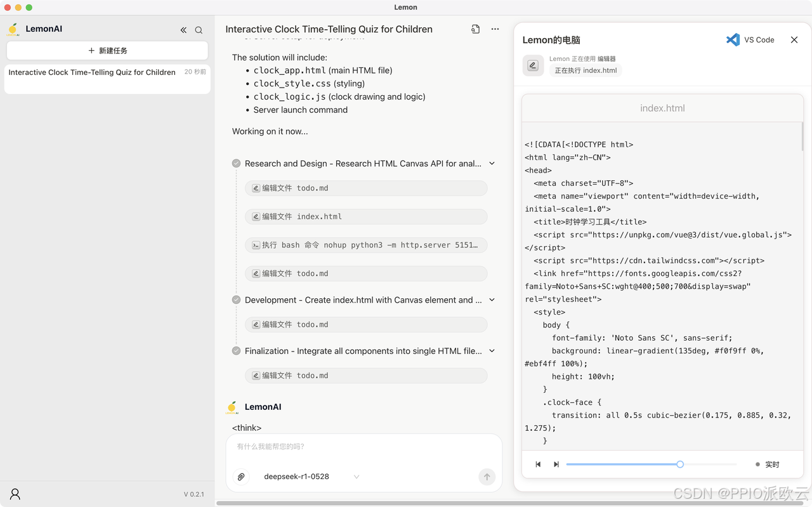Open the '编辑文件 index.html' action
This screenshot has height=507, width=812.
tap(366, 217)
